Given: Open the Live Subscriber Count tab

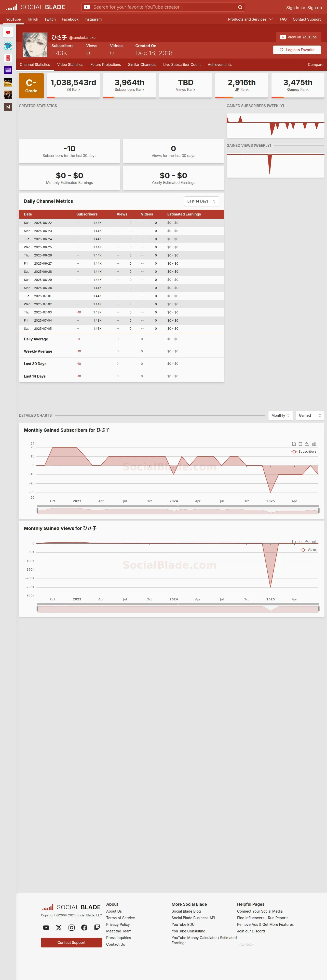Looking at the screenshot, I should 182,65.
